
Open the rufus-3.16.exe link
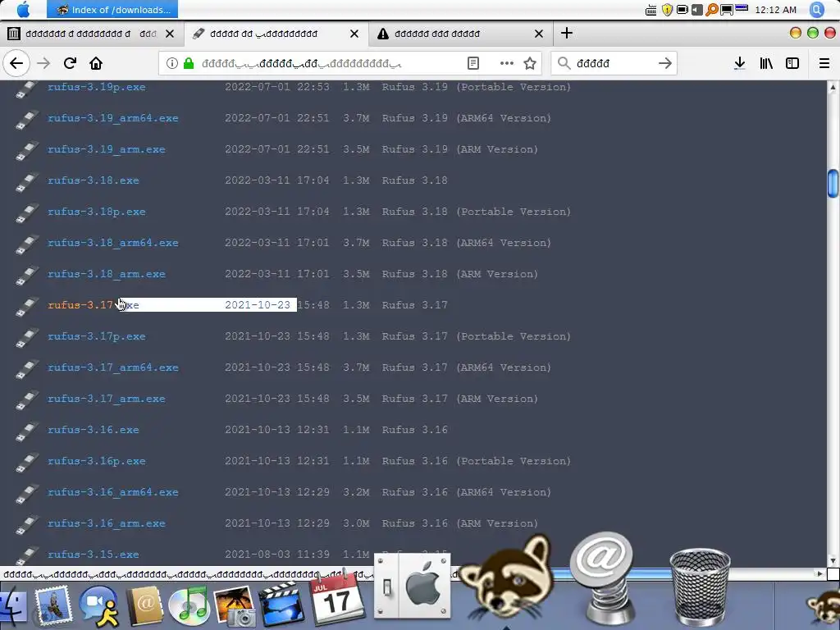(94, 430)
